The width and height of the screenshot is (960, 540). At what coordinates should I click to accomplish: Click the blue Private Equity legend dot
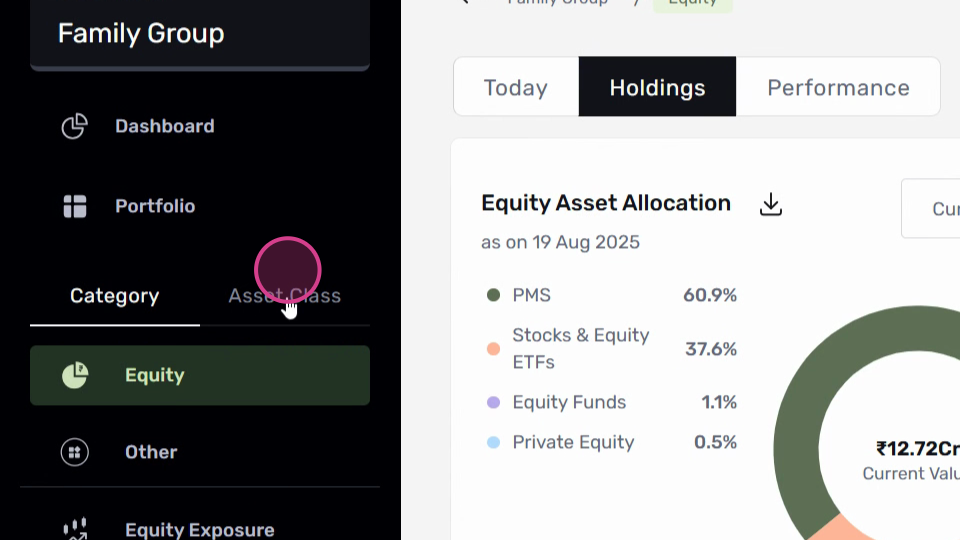[x=493, y=442]
